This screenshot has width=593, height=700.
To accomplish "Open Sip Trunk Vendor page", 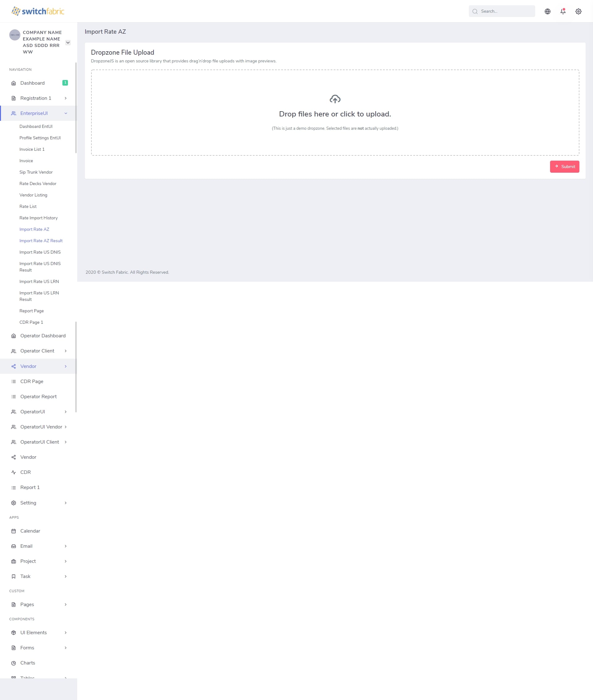I will click(x=36, y=172).
